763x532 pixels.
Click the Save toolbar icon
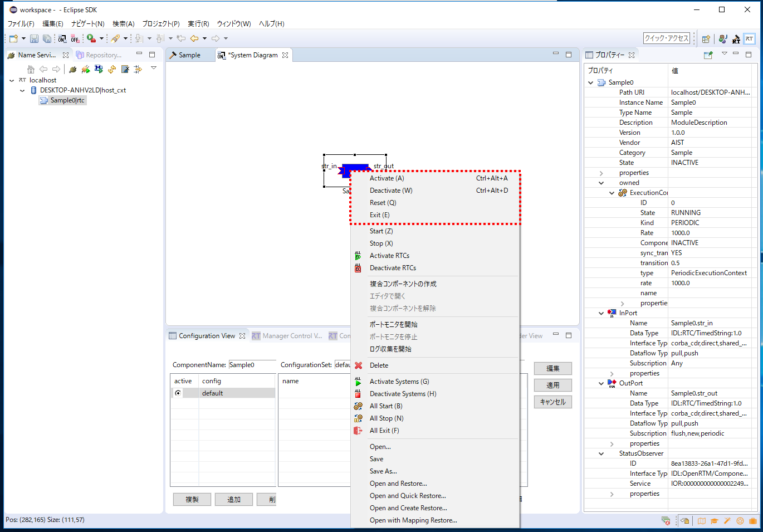(x=34, y=38)
